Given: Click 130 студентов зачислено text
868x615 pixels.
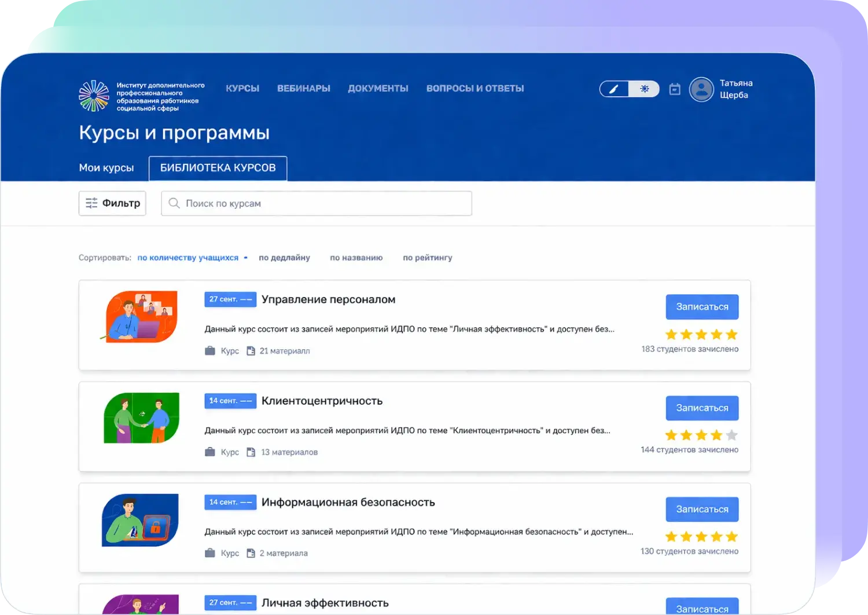Looking at the screenshot, I should point(690,551).
